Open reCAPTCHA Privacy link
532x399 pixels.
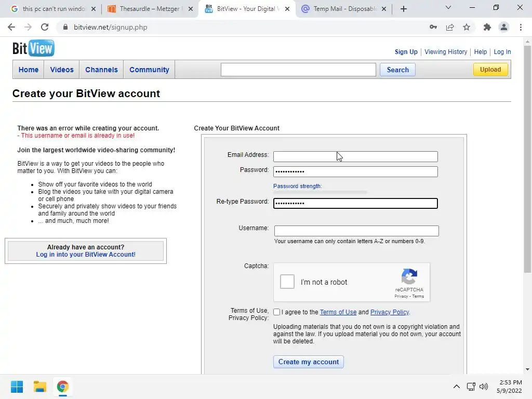(x=401, y=296)
